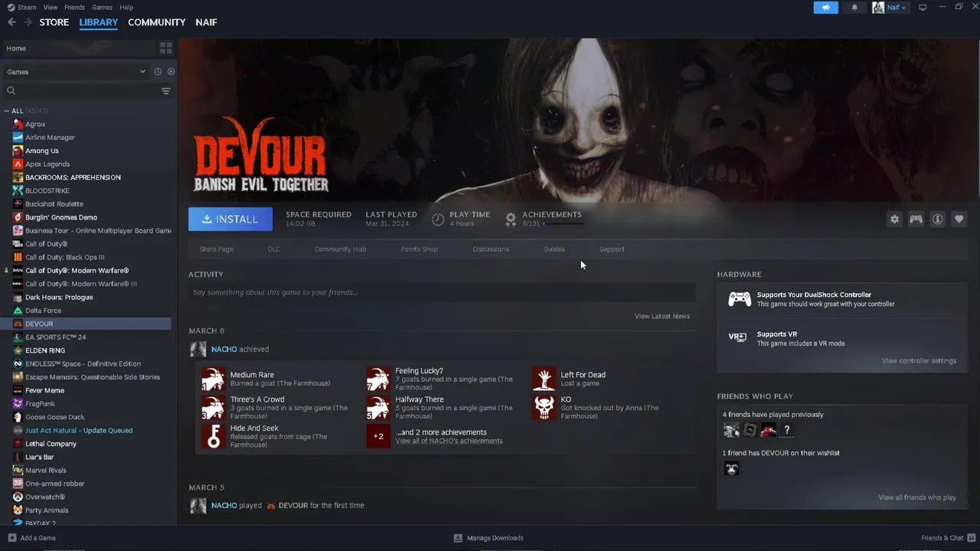
Task: Open the notifications bell
Action: coord(854,8)
